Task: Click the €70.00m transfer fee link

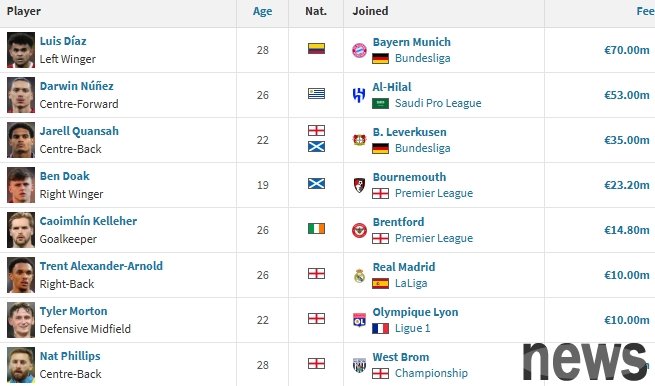Action: click(x=627, y=50)
